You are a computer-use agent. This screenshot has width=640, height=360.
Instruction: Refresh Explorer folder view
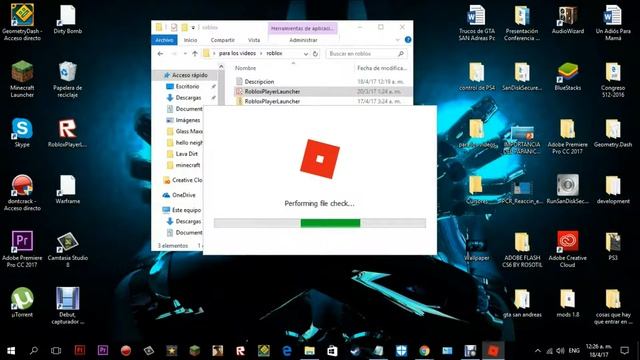[315, 53]
